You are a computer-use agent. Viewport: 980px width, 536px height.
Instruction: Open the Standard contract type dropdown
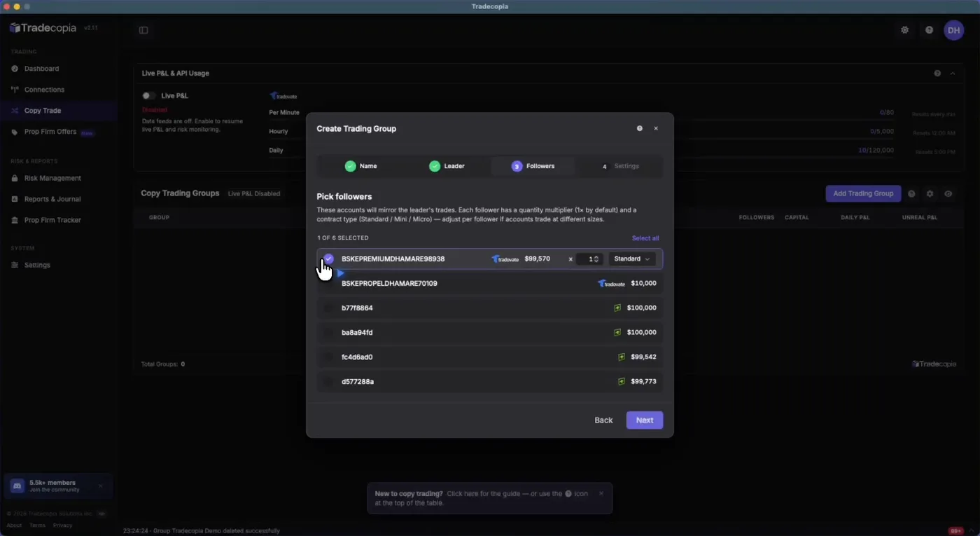tap(632, 259)
